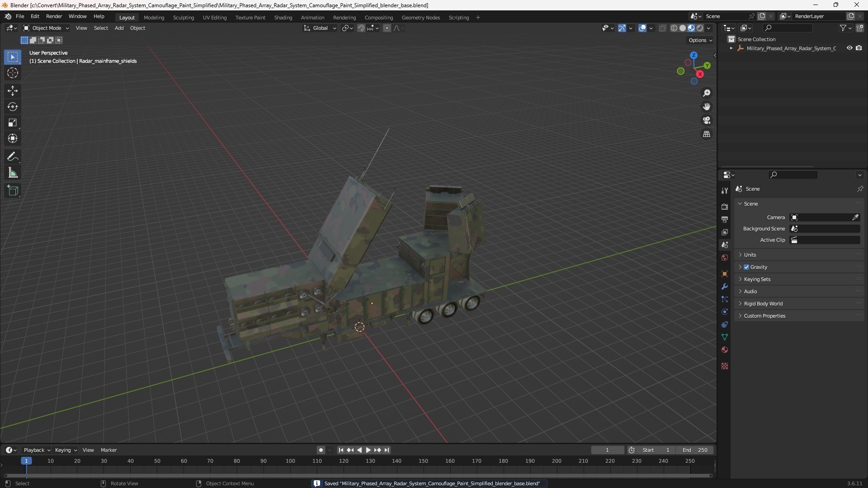Open the Object Data properties tab
Image resolution: width=868 pixels, height=488 pixels.
click(725, 337)
